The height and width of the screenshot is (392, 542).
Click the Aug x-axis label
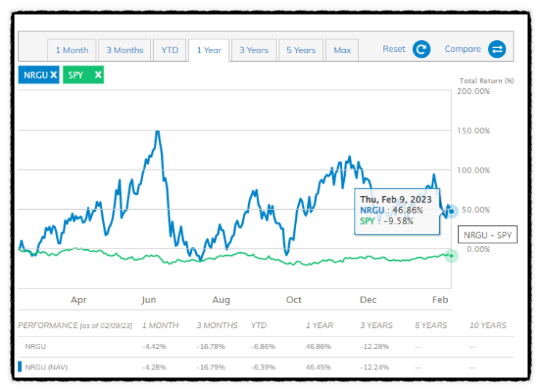tap(221, 299)
